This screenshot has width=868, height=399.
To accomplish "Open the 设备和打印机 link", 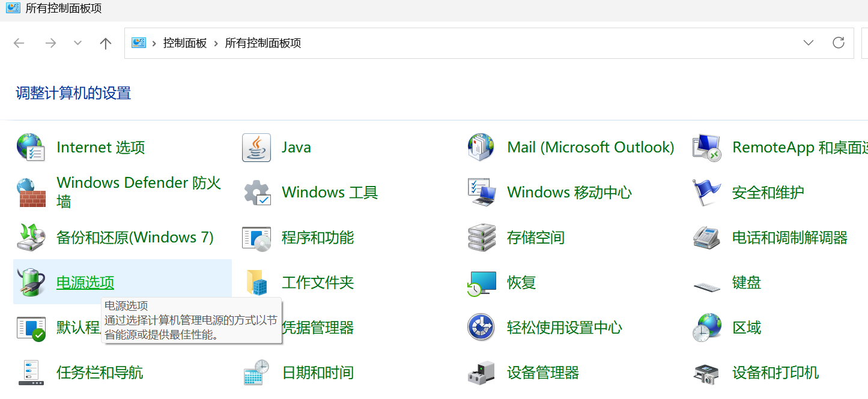I will coord(775,373).
